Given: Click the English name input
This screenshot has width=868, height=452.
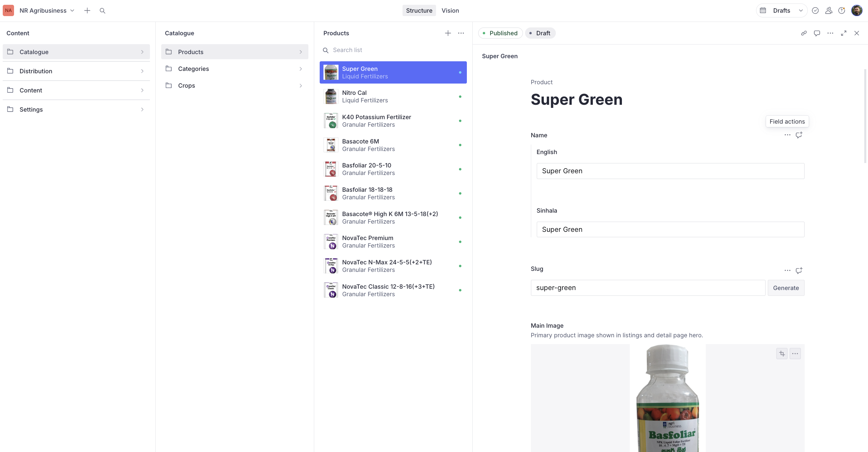Looking at the screenshot, I should click(671, 171).
